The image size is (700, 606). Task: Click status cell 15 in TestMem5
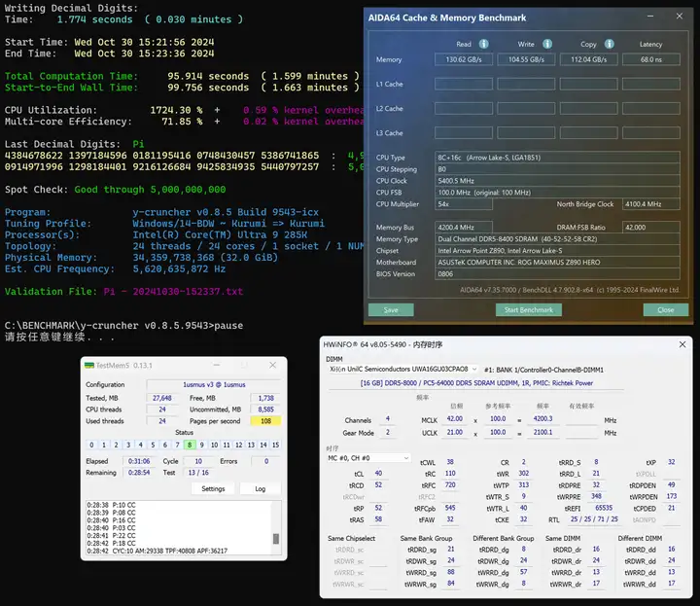tap(276, 445)
